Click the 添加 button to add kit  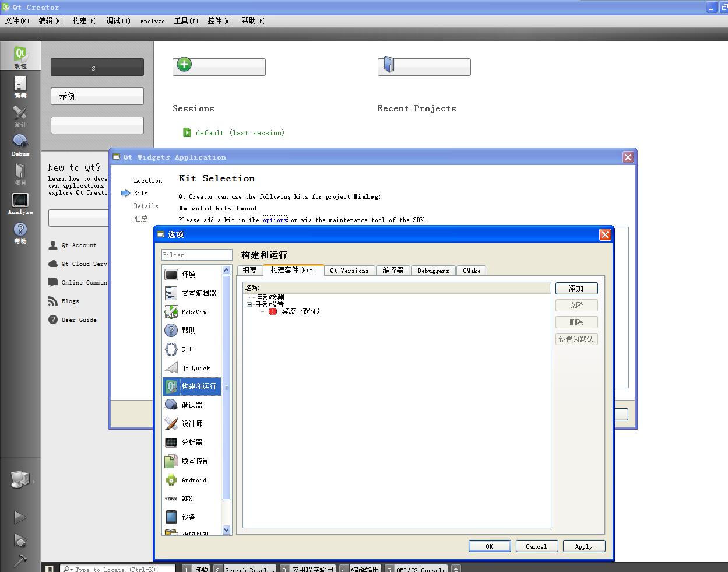(x=576, y=288)
